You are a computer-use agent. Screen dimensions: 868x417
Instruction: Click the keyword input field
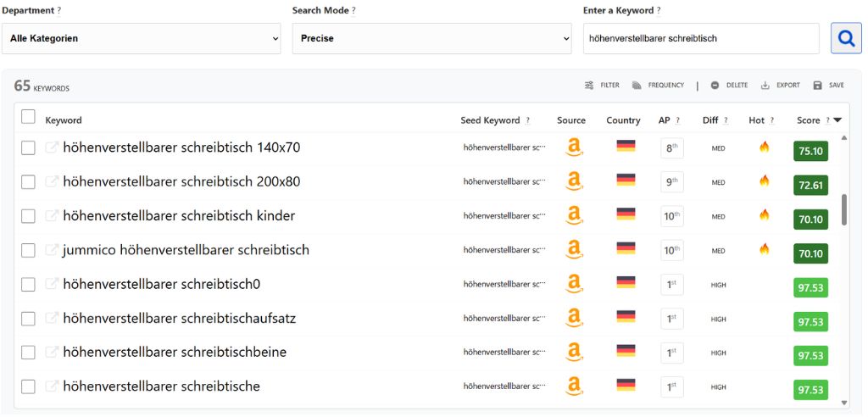pyautogui.click(x=701, y=39)
